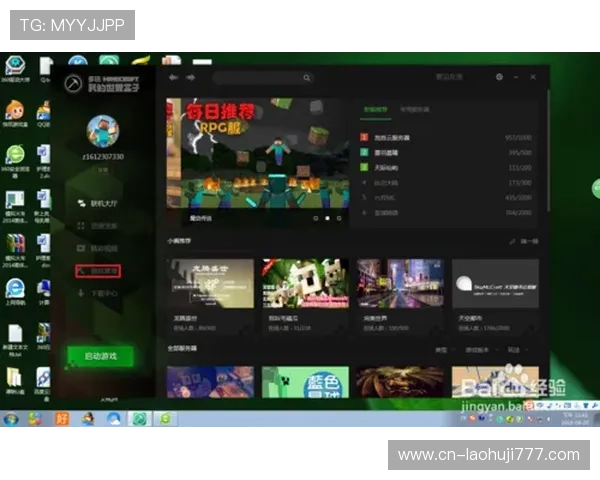Select the first carousel dot on the banner
This screenshot has width=600, height=480.
point(316,218)
